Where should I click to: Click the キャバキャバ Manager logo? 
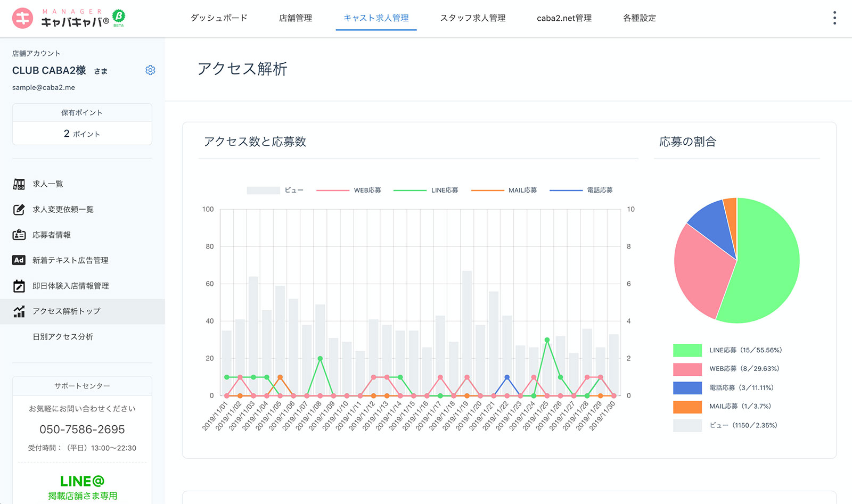click(68, 19)
